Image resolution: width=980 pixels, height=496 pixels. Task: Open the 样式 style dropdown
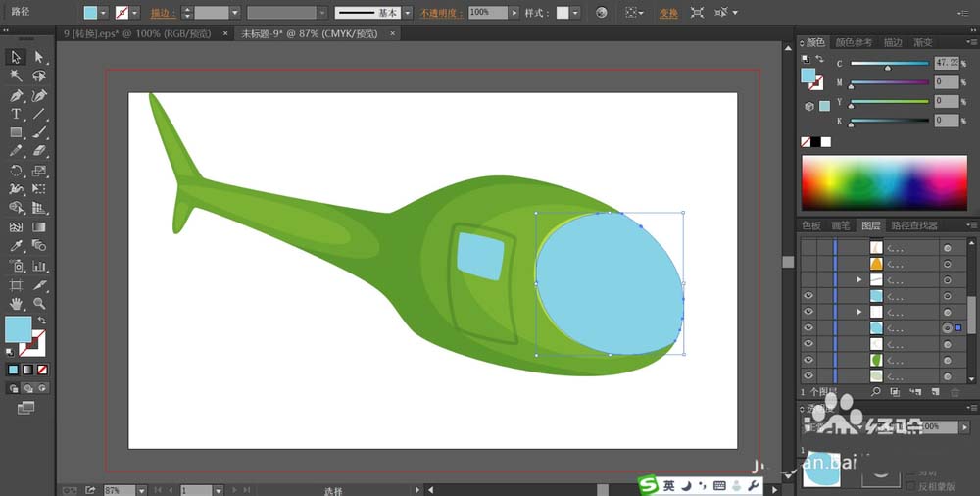(x=575, y=13)
